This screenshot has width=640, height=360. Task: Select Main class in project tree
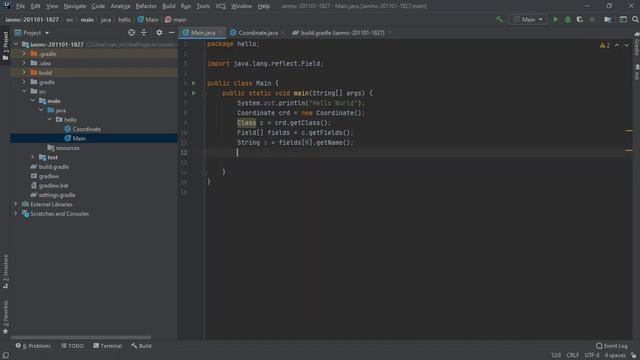(79, 138)
